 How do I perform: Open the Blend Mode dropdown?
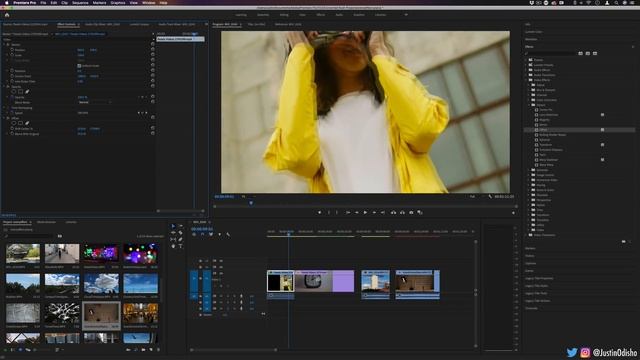click(x=95, y=102)
